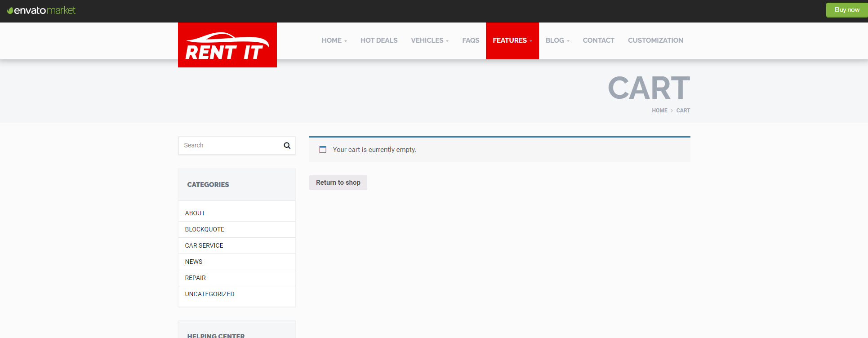Click the Envato Market logo
868x338 pixels.
pyautogui.click(x=41, y=10)
